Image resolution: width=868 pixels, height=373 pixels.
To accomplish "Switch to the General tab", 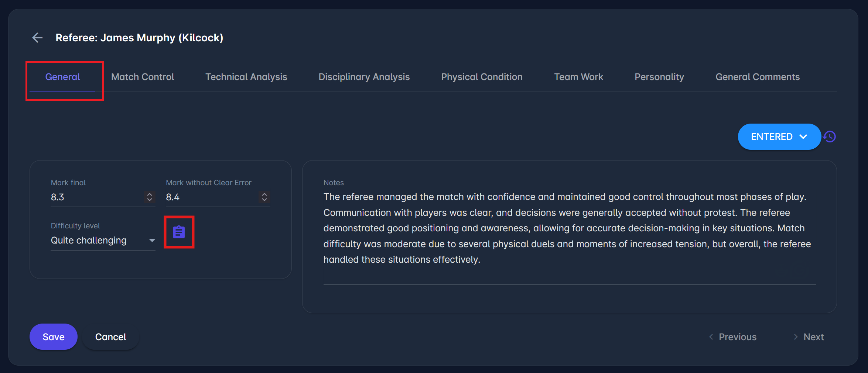I will [x=62, y=77].
